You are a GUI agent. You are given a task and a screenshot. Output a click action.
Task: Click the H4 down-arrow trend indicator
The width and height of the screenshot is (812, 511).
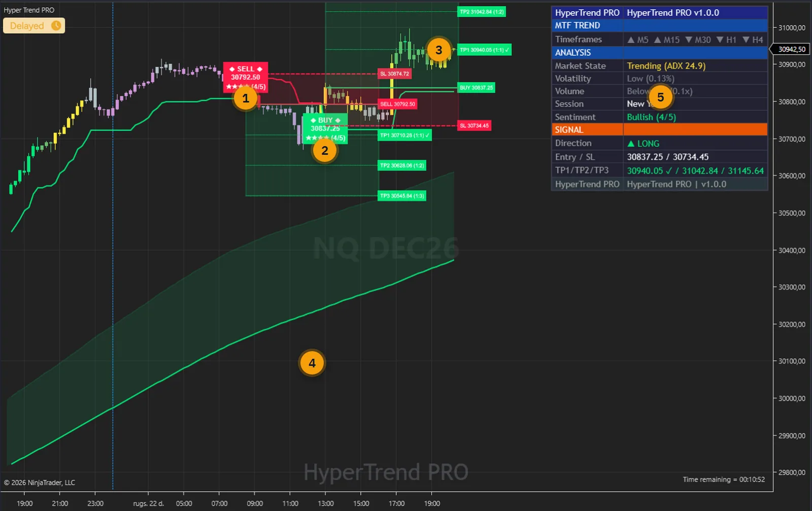tap(746, 40)
